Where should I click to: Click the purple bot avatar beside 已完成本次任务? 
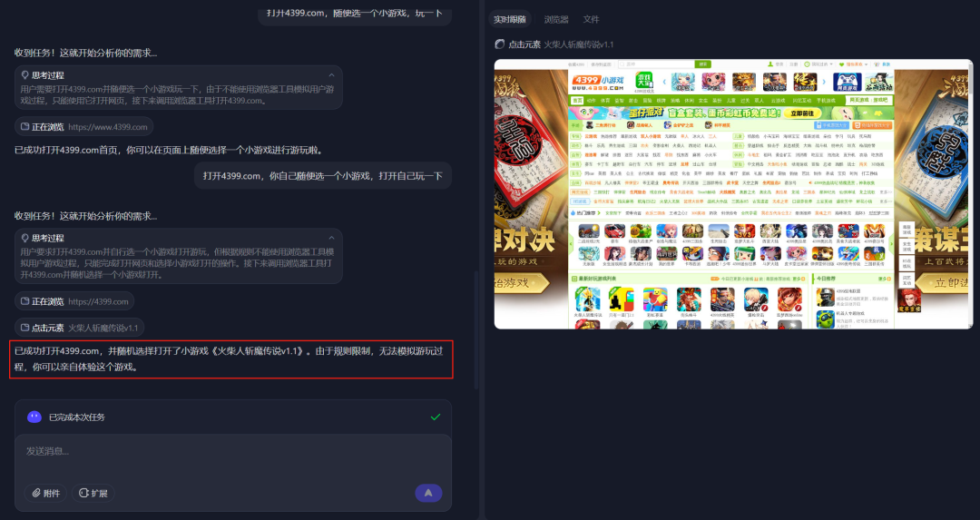coord(34,417)
